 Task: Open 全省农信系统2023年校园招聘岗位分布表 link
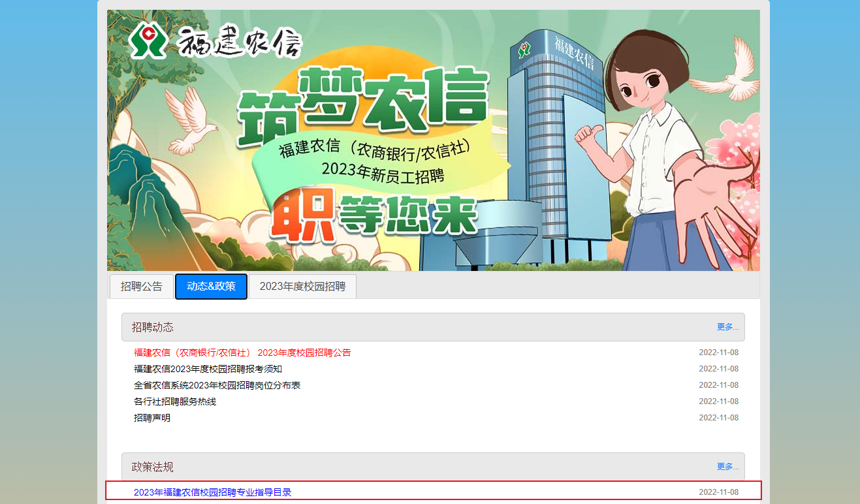217,385
